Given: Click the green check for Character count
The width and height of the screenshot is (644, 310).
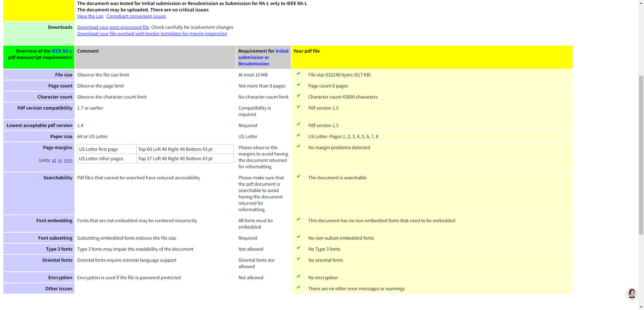Looking at the screenshot, I should tap(299, 96).
